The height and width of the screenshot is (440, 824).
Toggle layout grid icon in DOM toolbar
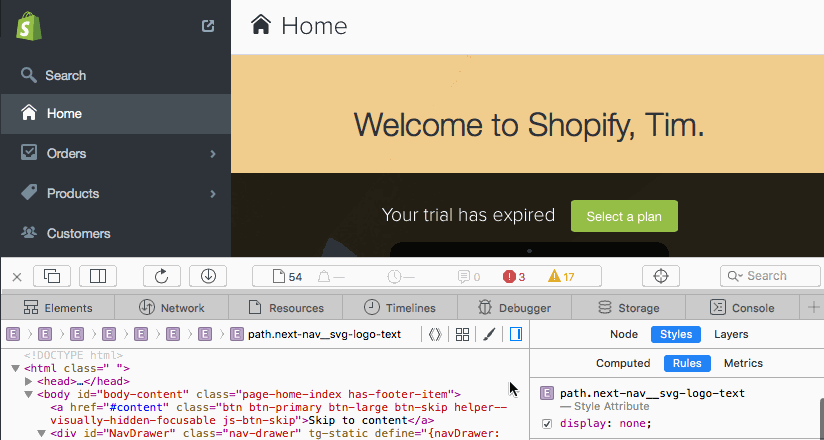(462, 334)
